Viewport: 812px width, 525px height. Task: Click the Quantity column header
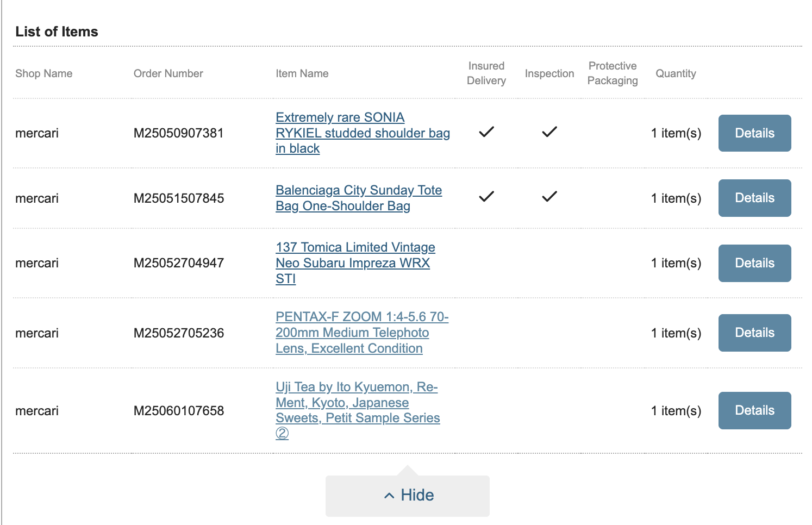(x=676, y=73)
